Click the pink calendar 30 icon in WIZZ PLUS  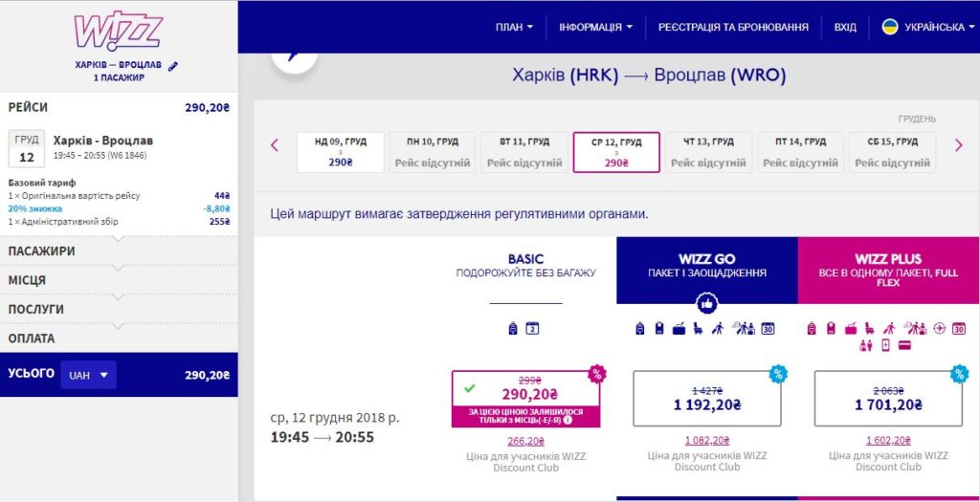(959, 328)
